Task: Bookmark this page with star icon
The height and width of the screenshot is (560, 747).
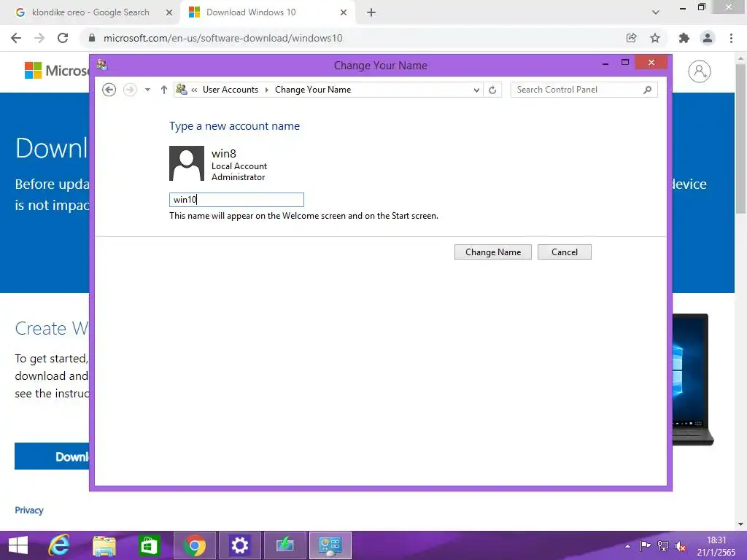Action: 655,38
